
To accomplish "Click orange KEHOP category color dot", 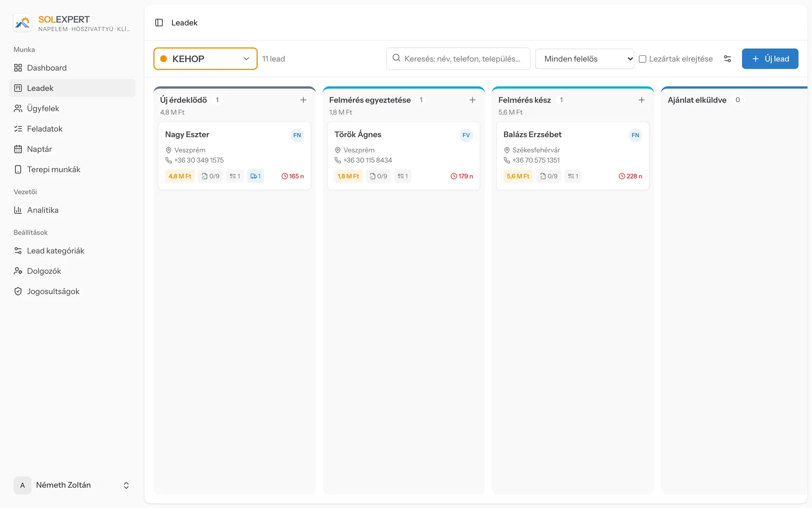I will [x=164, y=59].
